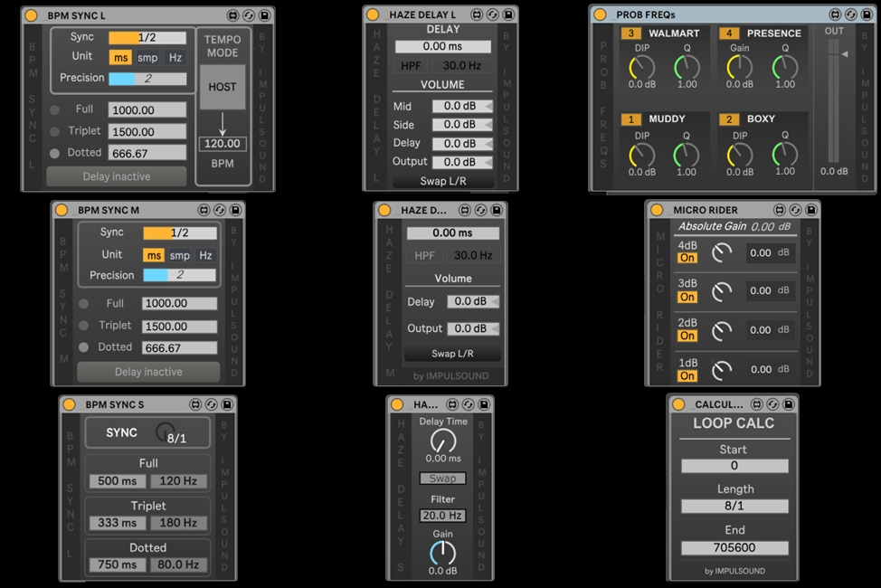The width and height of the screenshot is (881, 588).
Task: Click the device activator circle on HAZE DELAY L
Action: point(374,15)
